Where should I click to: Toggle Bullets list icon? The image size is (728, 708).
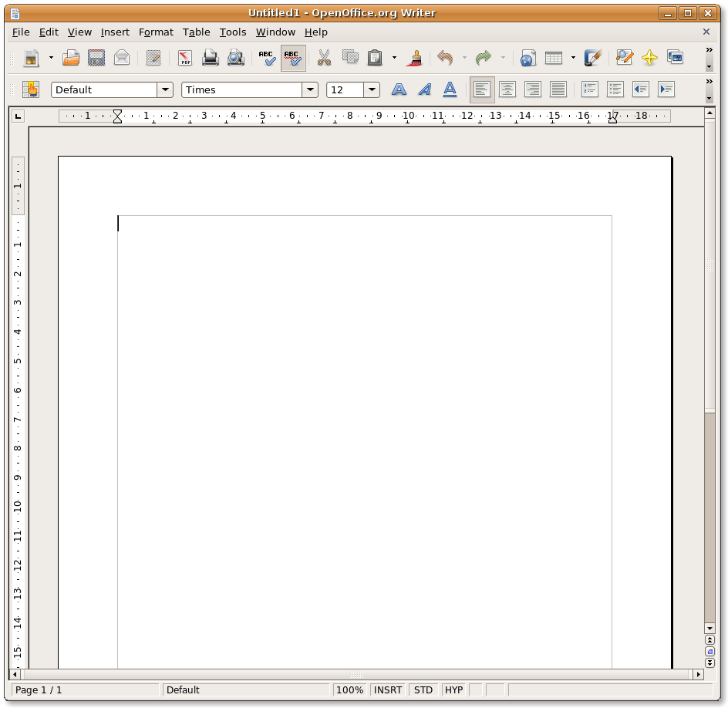pos(615,89)
